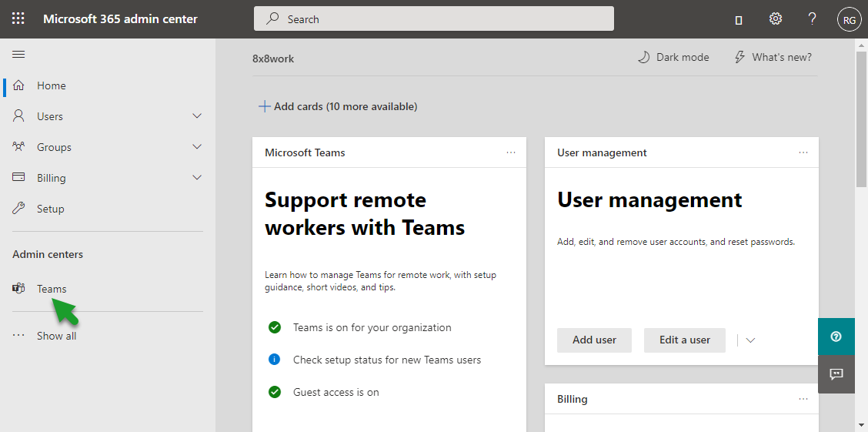Open dropdown arrow next to Edit a user
This screenshot has height=432, width=868.
[x=750, y=340]
